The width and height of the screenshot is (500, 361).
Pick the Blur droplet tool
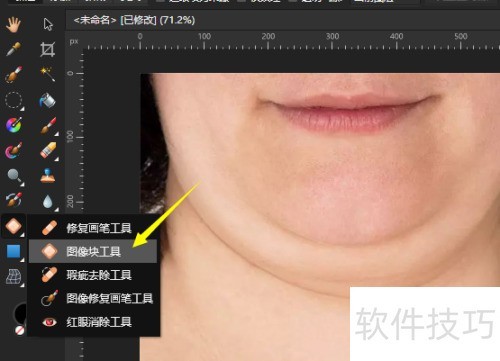[48, 202]
